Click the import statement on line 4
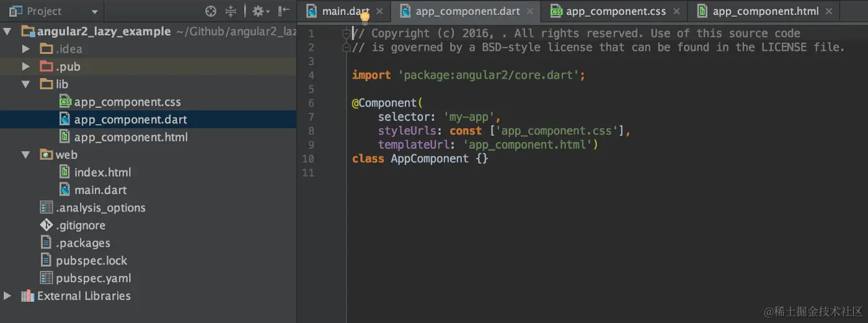The width and height of the screenshot is (868, 323). pos(469,75)
